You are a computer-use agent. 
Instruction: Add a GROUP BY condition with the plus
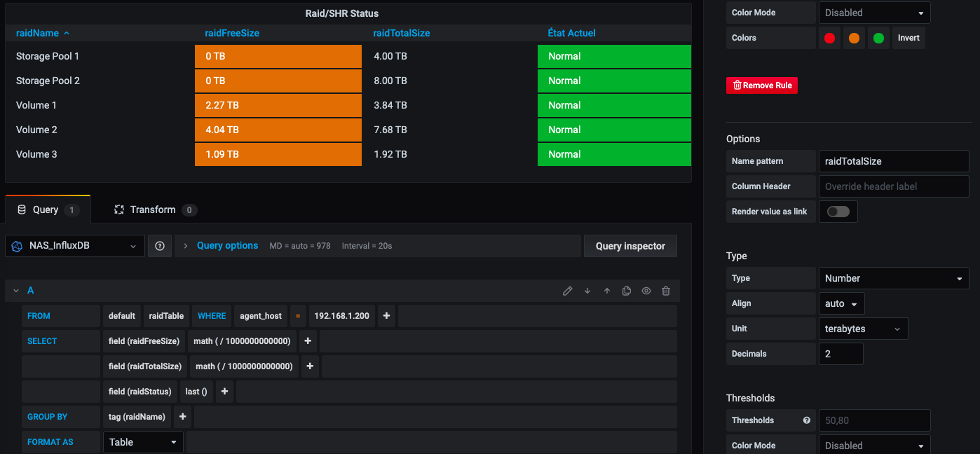pos(182,417)
